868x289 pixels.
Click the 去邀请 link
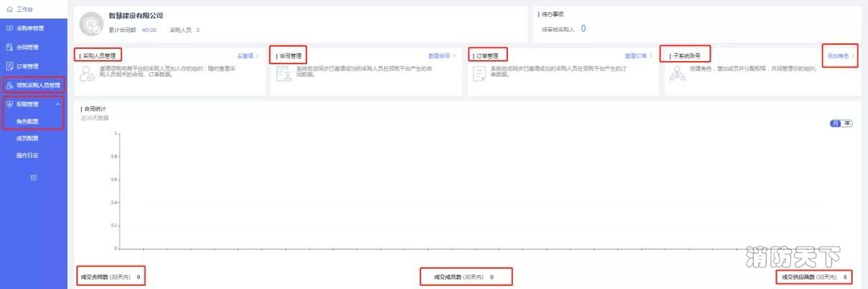coord(248,56)
